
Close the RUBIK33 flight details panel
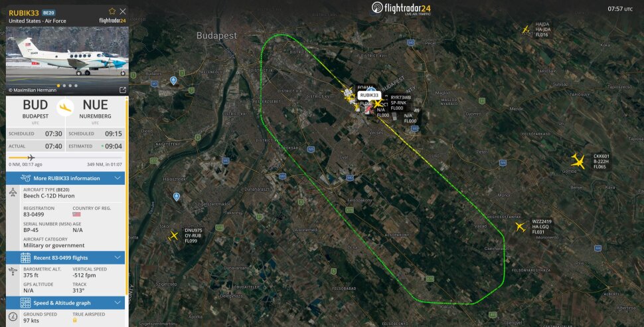pos(122,11)
